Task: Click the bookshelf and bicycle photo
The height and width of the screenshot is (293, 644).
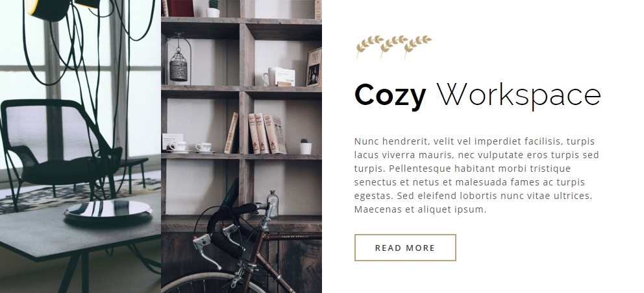Action: point(241,146)
